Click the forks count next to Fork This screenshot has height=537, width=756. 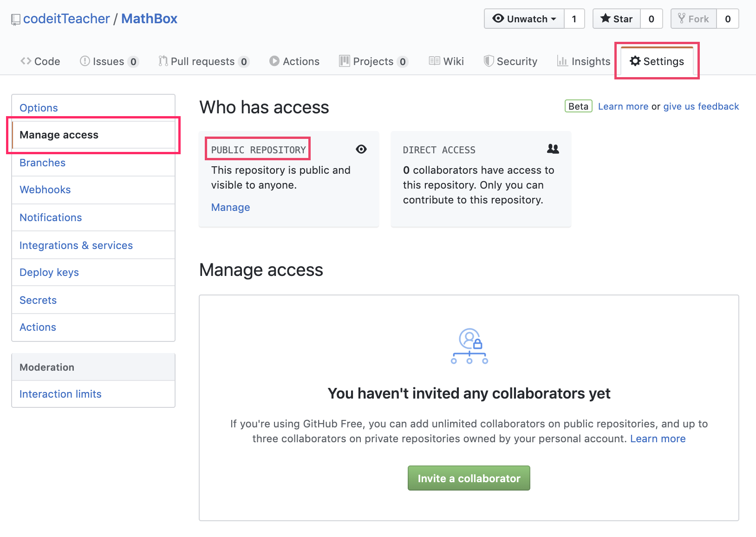pos(728,19)
